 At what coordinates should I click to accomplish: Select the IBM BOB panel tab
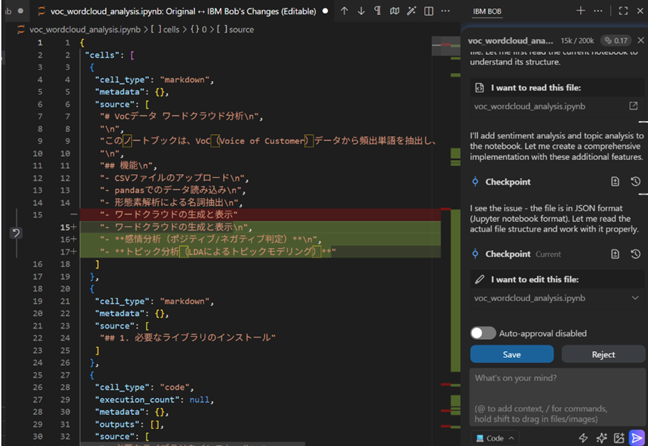point(487,12)
